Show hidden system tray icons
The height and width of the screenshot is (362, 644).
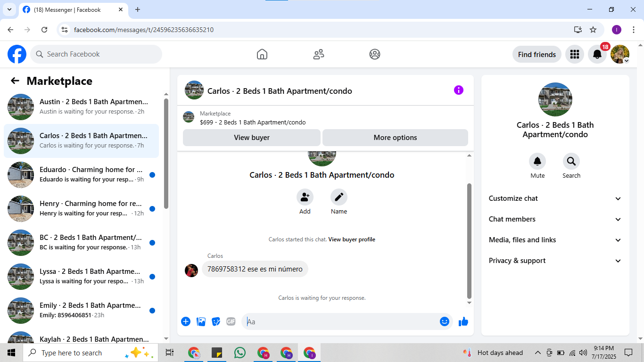[537, 353]
